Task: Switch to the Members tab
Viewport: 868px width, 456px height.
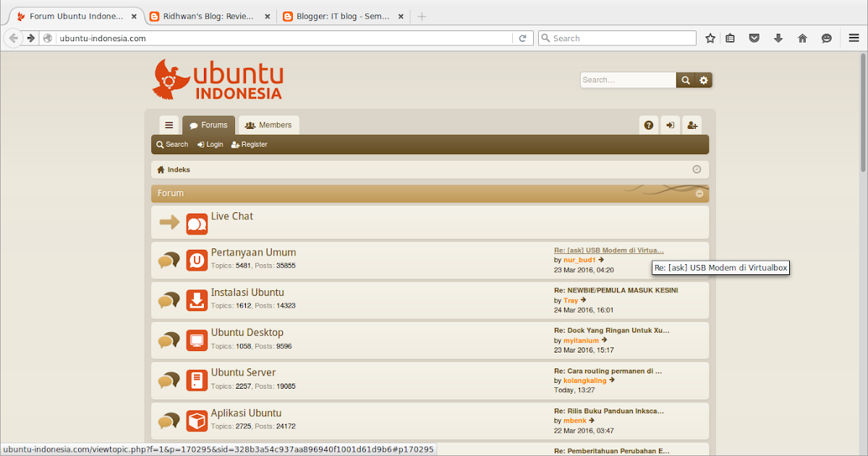Action: (268, 124)
